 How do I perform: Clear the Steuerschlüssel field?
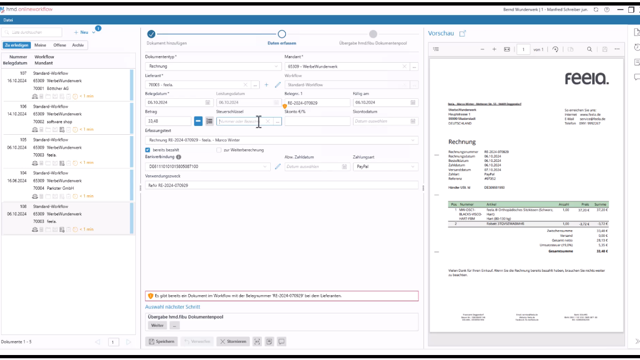(x=268, y=121)
